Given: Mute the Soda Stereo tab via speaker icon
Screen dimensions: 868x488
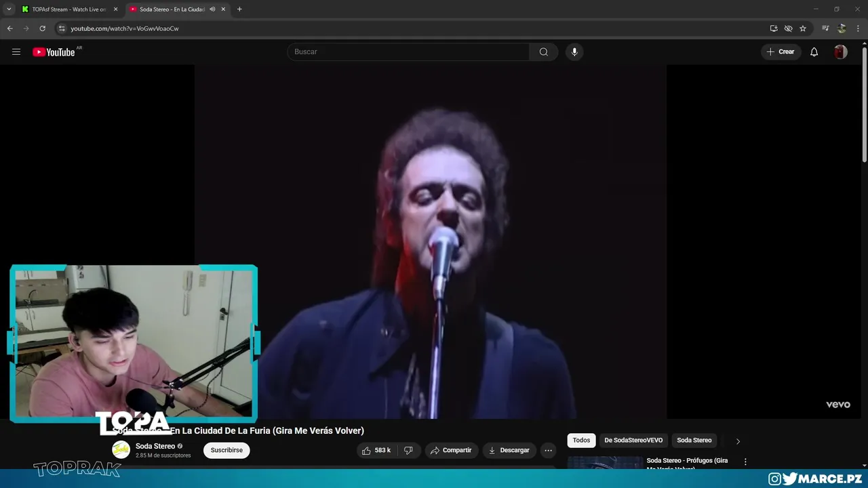Looking at the screenshot, I should coord(212,9).
